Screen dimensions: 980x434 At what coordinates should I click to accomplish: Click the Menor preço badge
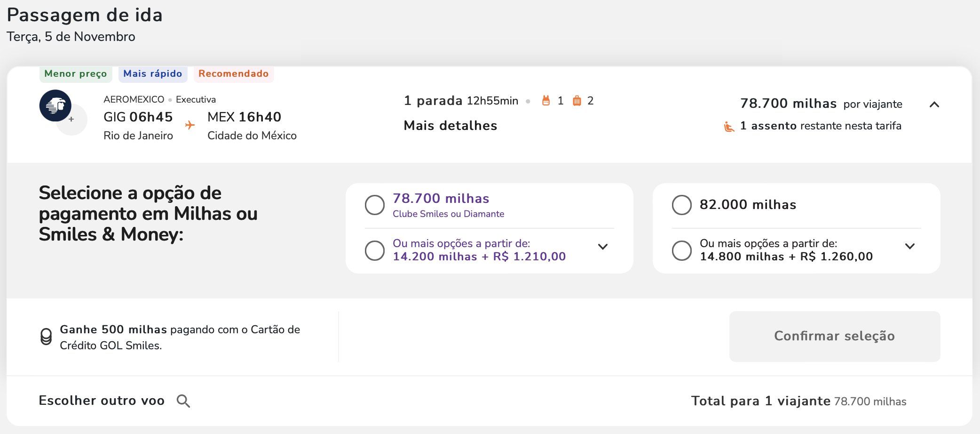(x=75, y=74)
